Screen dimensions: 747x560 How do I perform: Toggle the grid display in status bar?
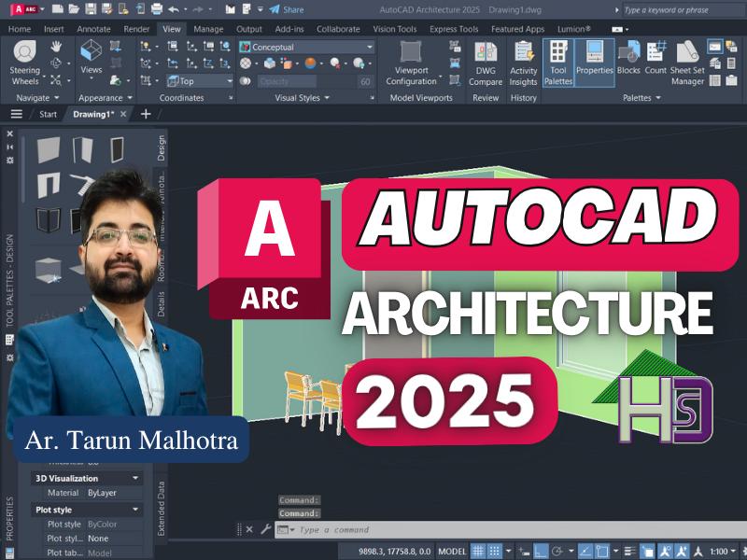[x=480, y=549]
